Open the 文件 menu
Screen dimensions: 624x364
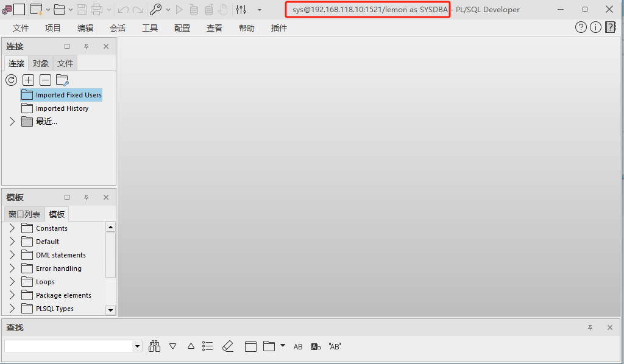21,28
